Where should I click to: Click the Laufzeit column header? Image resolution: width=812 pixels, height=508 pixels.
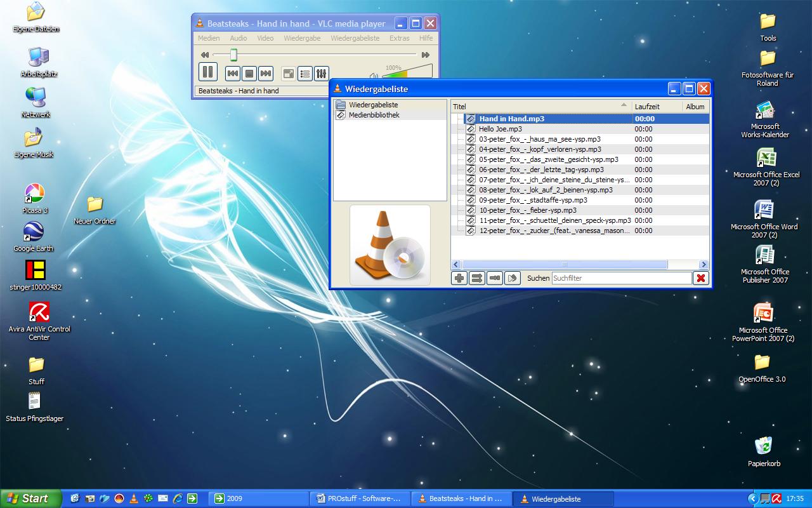coord(647,107)
